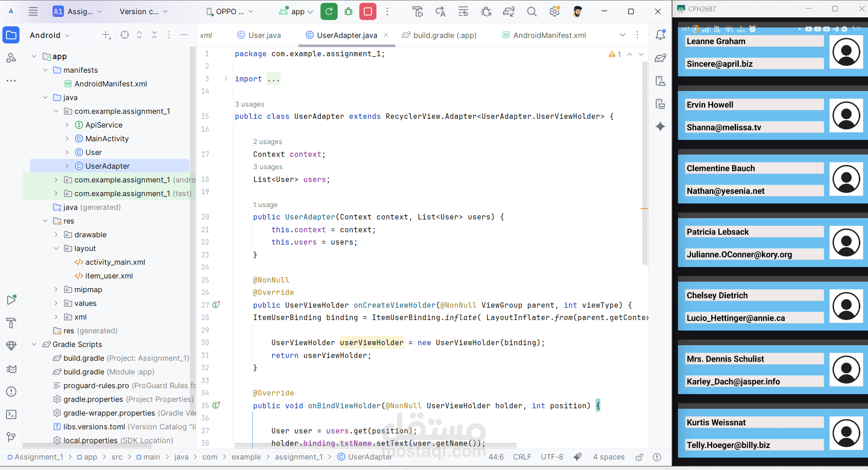Collapse the Gradle Scripts node
The width and height of the screenshot is (868, 470).
(x=34, y=344)
